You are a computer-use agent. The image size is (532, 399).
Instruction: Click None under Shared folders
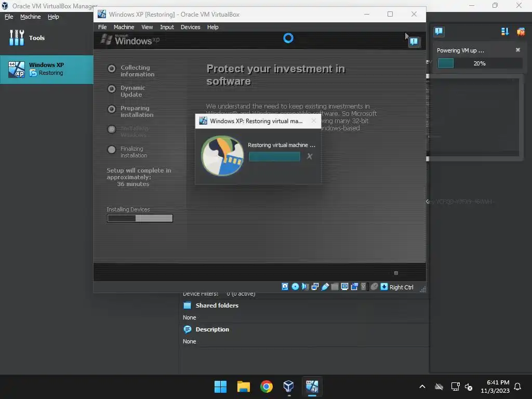coord(189,317)
